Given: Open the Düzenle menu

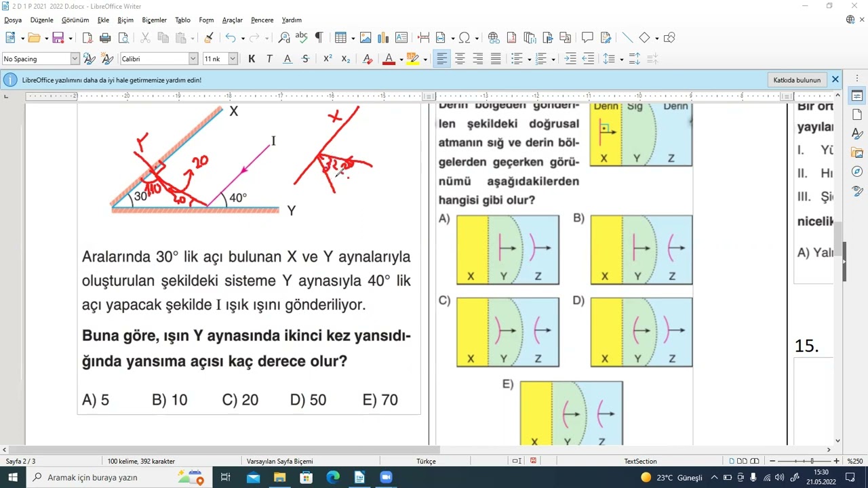Looking at the screenshot, I should coord(42,20).
